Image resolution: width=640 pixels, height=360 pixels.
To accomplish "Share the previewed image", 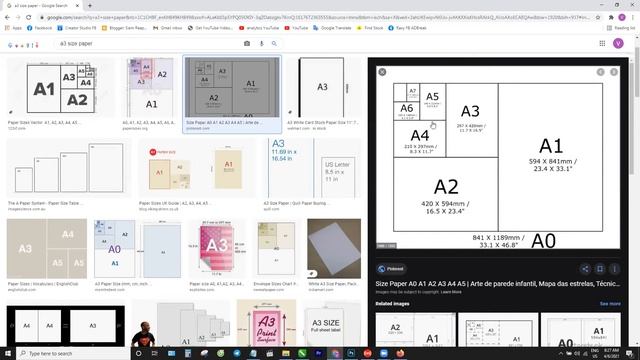I will tap(585, 269).
